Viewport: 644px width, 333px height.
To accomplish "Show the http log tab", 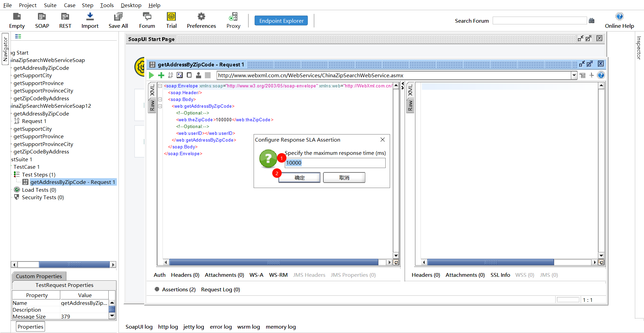I will [168, 327].
